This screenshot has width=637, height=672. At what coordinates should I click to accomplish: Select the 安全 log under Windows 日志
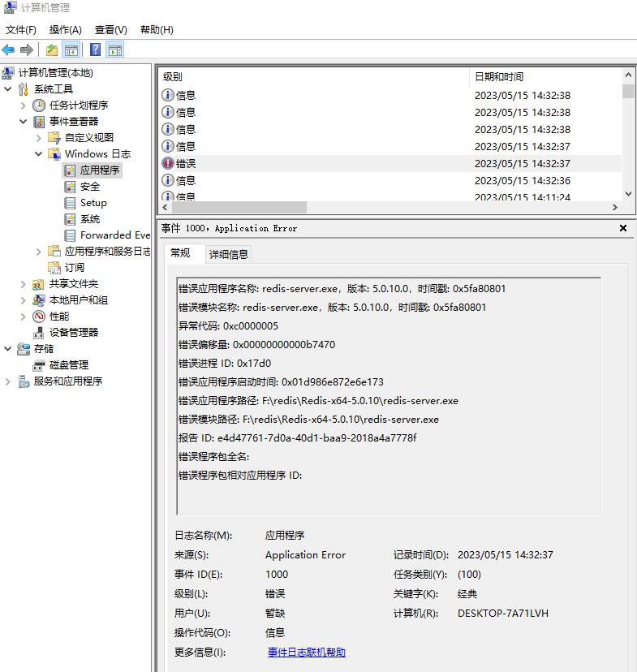pos(89,187)
